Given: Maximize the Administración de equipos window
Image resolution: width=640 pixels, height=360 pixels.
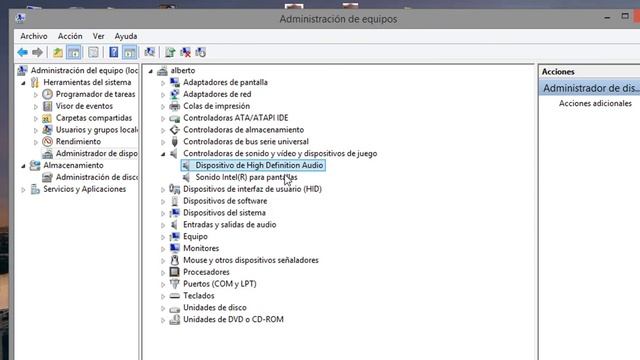Looking at the screenshot, I should [625, 16].
